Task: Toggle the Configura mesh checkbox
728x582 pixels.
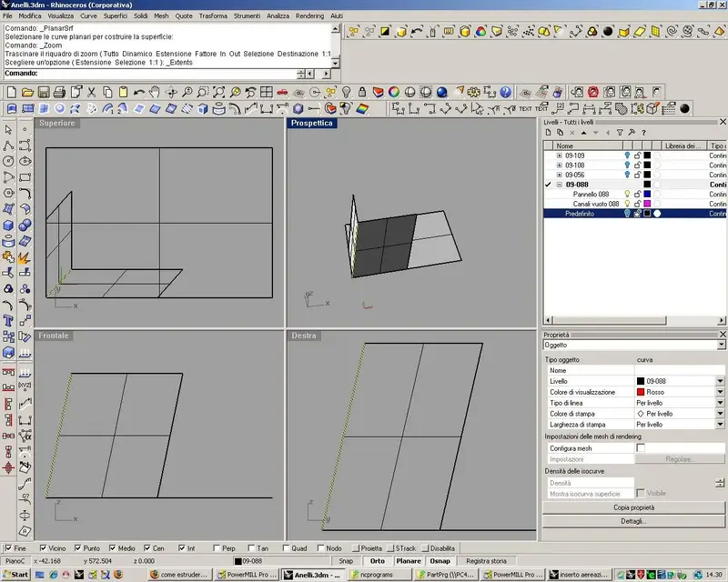Action: 641,448
